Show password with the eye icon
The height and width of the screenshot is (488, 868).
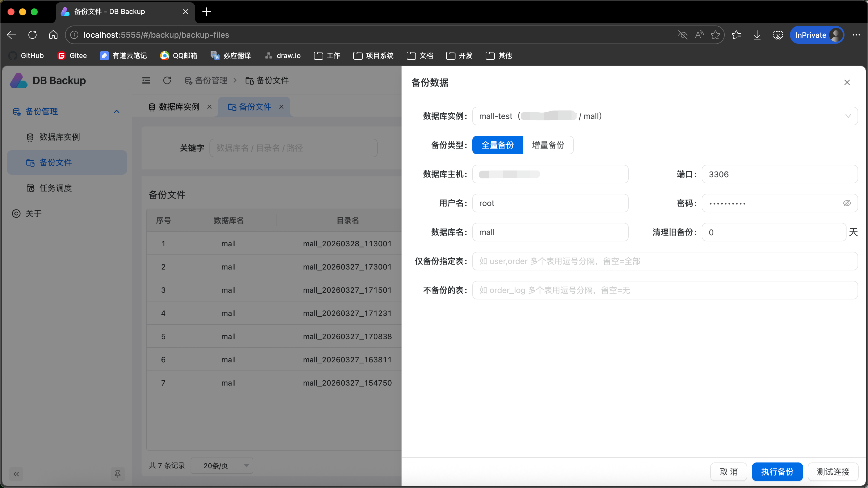click(x=847, y=203)
